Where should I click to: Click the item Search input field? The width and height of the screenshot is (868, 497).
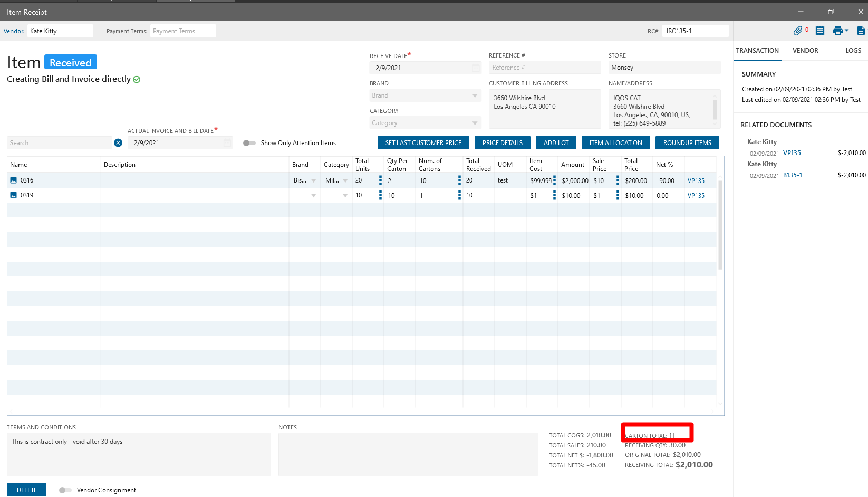(x=59, y=143)
